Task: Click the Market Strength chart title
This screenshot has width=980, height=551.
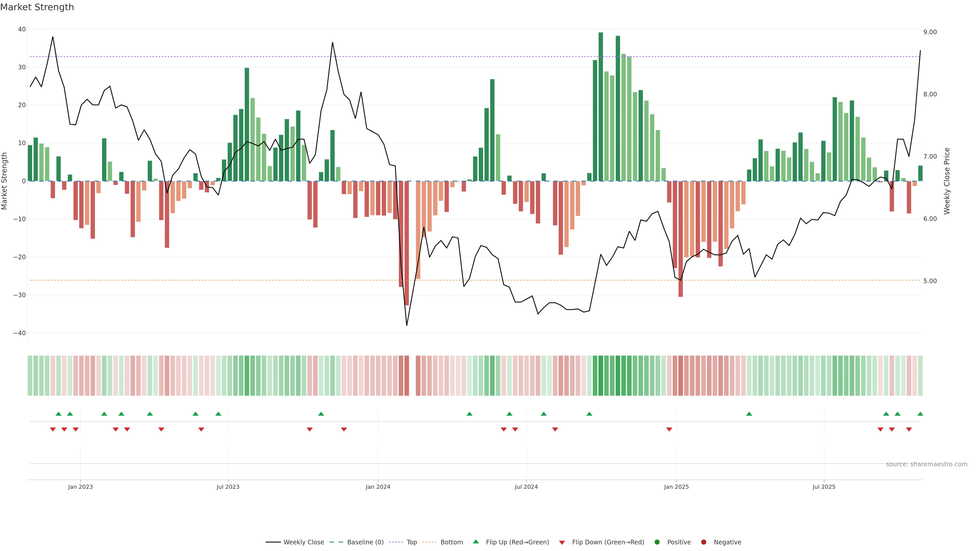Action: point(37,7)
